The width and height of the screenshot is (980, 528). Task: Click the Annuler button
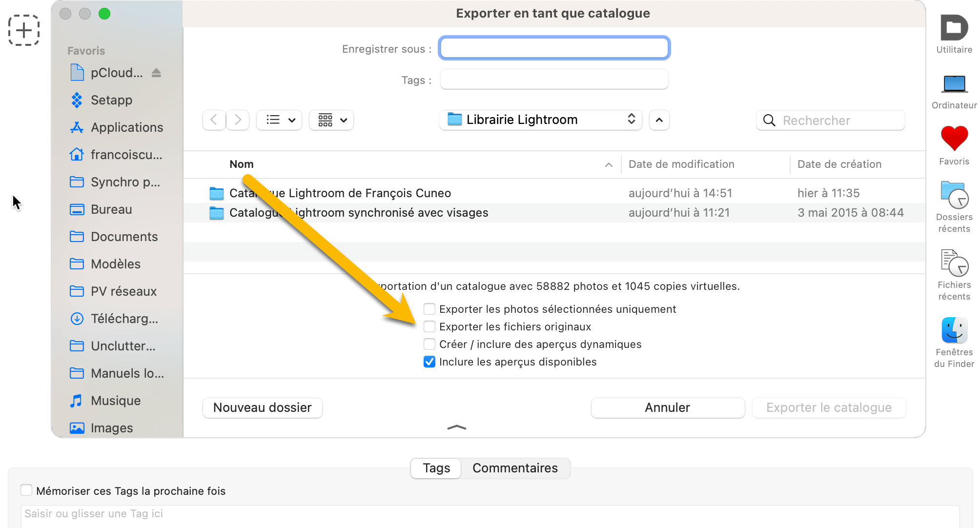(668, 407)
